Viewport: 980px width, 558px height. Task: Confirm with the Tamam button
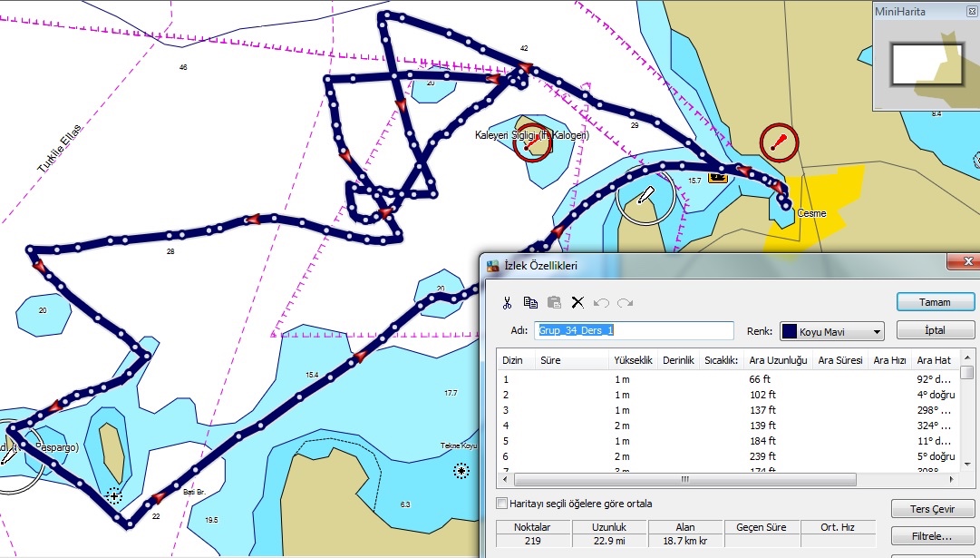(x=935, y=302)
